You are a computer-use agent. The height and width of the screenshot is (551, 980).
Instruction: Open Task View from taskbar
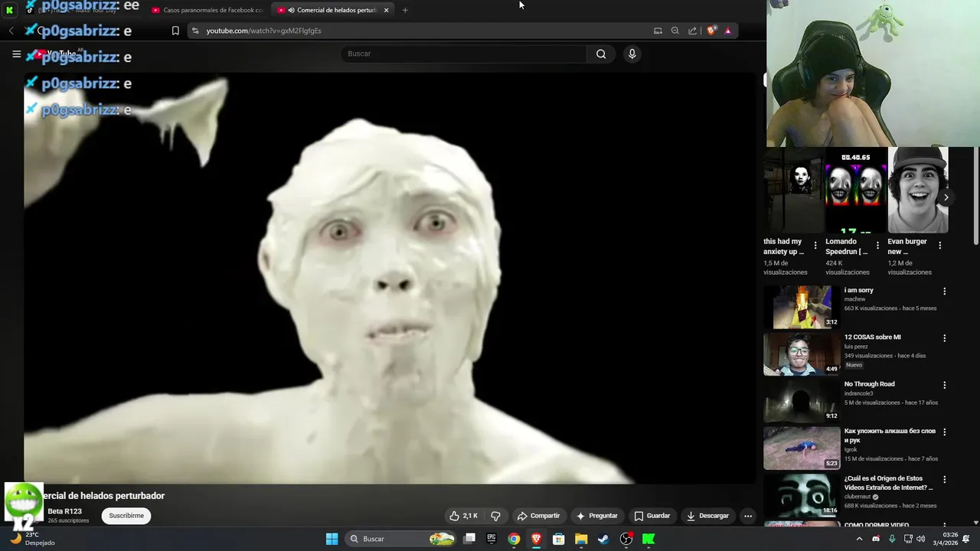click(x=469, y=539)
